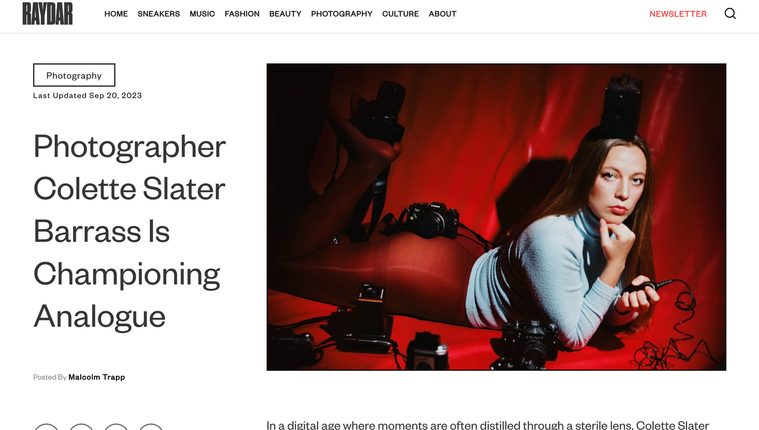Open the HOME nav item

[116, 14]
